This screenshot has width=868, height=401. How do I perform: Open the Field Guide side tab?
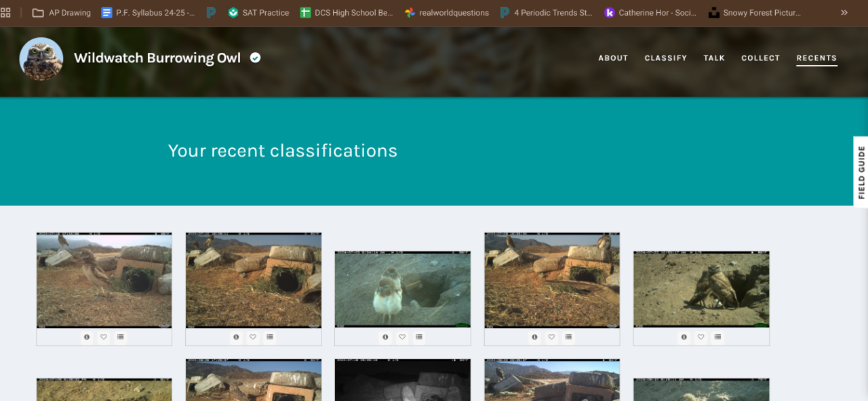861,172
